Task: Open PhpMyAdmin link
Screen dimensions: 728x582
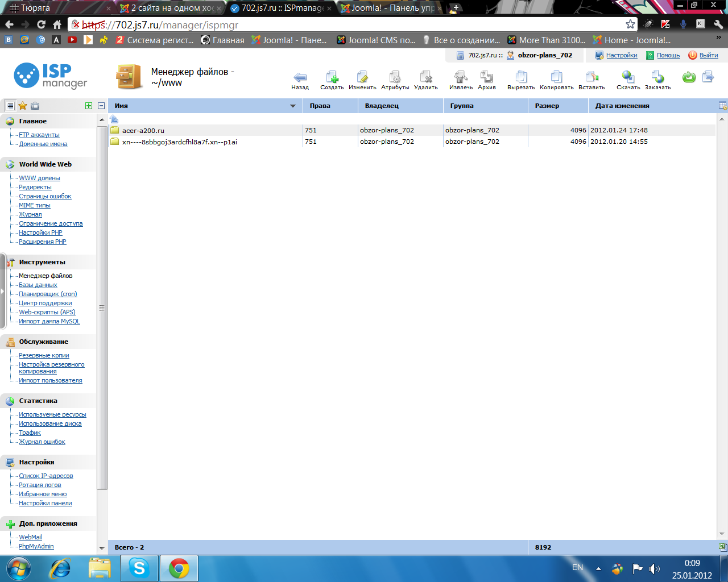Action: click(36, 546)
